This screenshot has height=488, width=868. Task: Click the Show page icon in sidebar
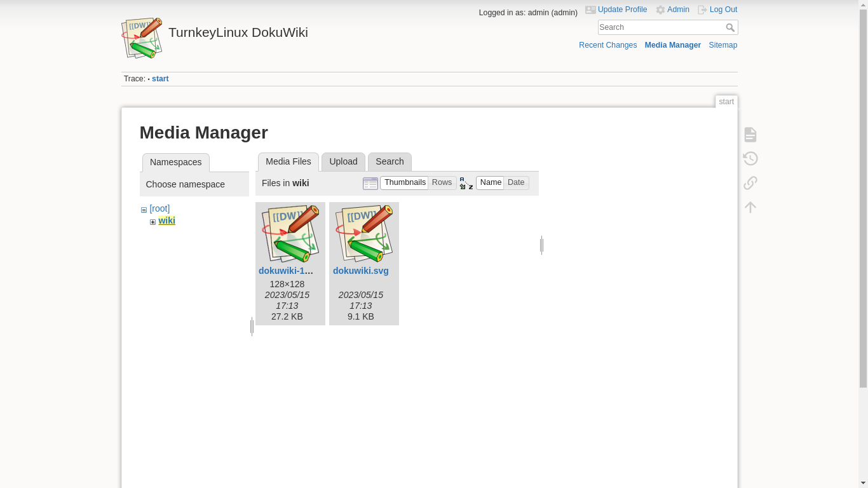(x=750, y=135)
